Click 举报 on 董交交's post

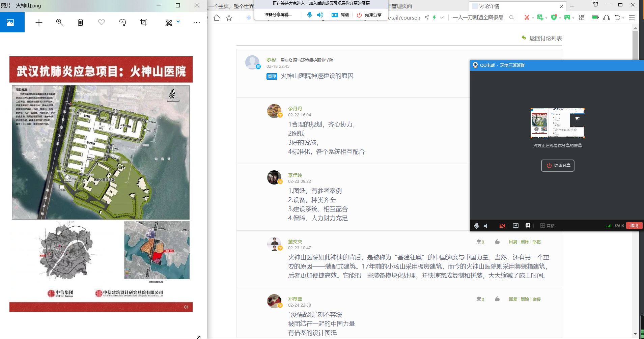[537, 242]
